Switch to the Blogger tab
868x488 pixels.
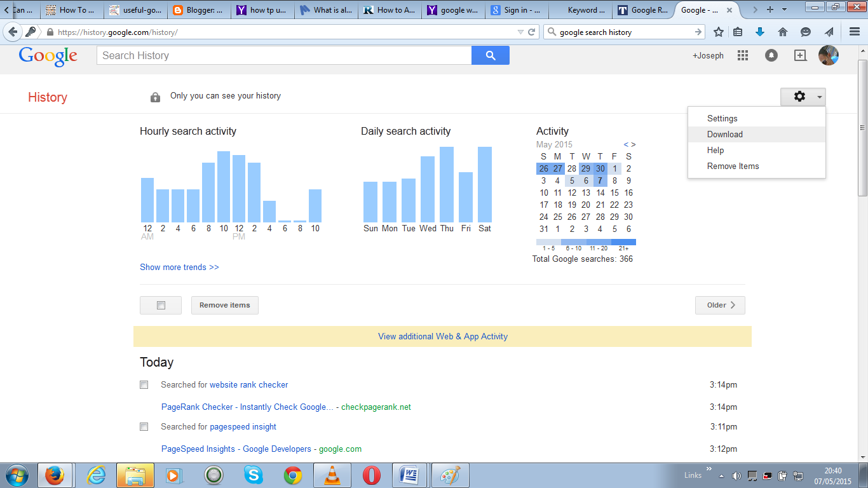point(198,10)
